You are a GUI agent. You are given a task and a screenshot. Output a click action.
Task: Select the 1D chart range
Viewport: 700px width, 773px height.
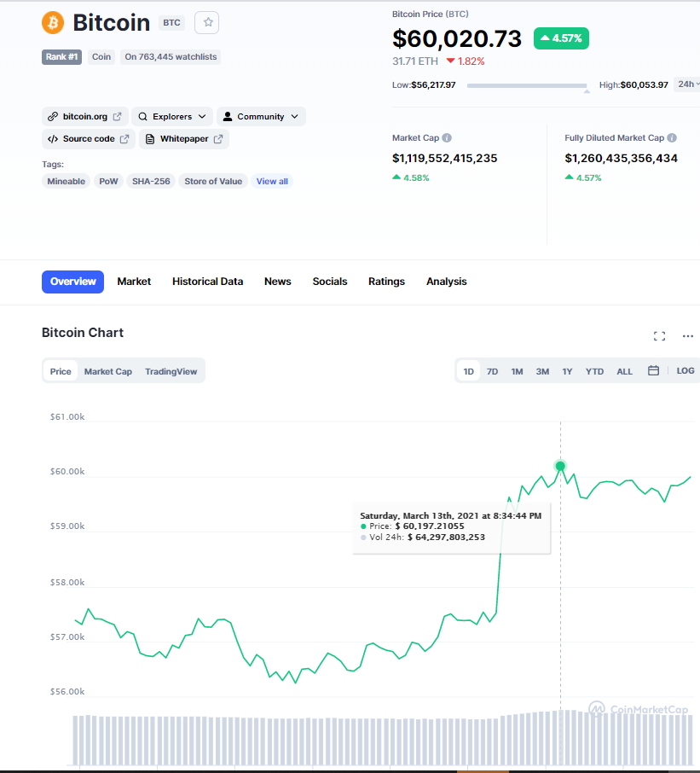pyautogui.click(x=468, y=371)
